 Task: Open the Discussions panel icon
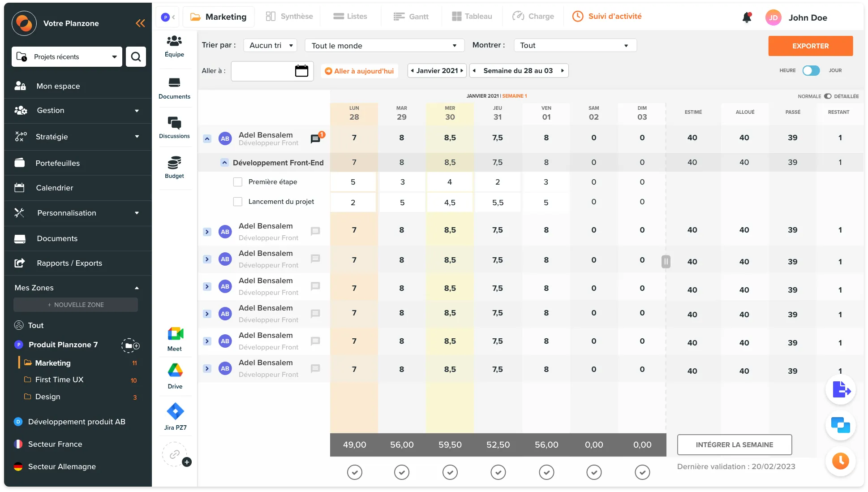pyautogui.click(x=174, y=123)
